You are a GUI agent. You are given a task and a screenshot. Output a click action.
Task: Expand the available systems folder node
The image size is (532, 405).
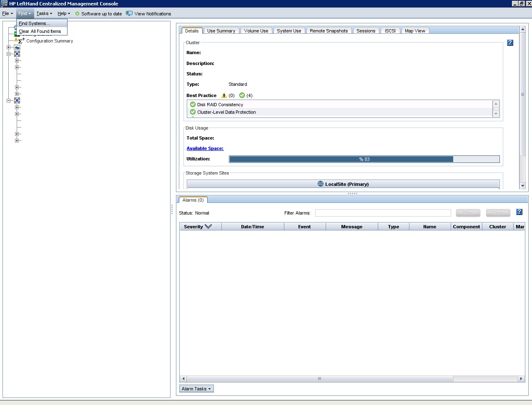[x=8, y=47]
